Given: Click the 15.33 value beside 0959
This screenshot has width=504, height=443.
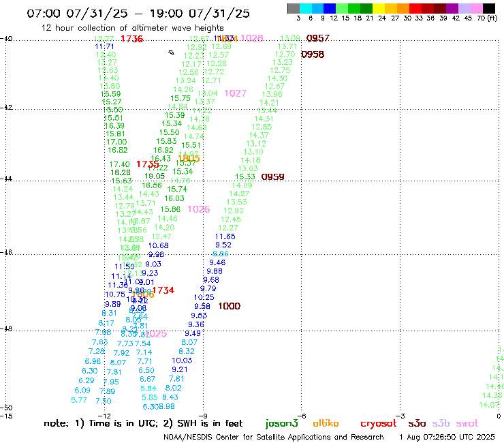Looking at the screenshot, I should point(245,177).
